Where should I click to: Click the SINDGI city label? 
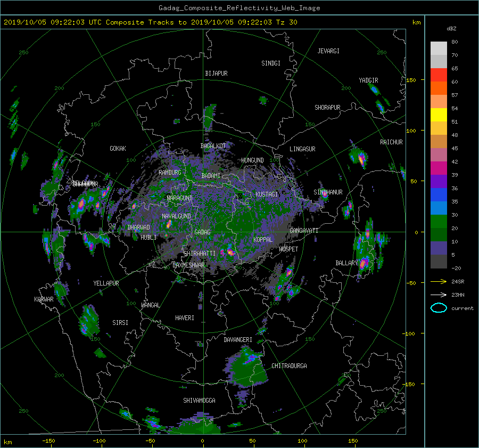pos(271,63)
